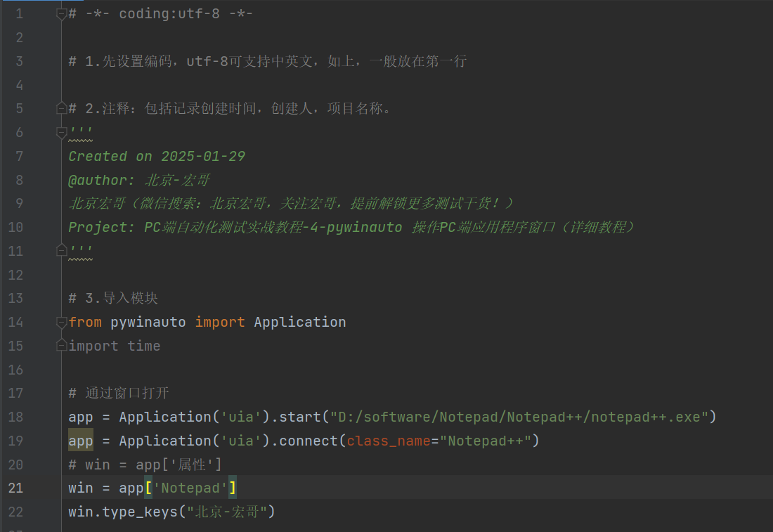Click line number 10 in the gutter
Screen dimensions: 773x532
tap(15, 227)
